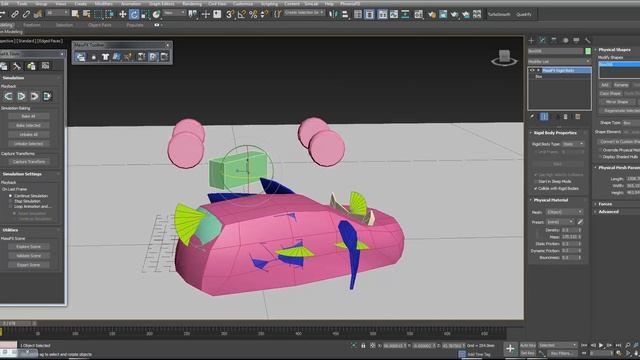Open the Motion command panel icon

[565, 40]
